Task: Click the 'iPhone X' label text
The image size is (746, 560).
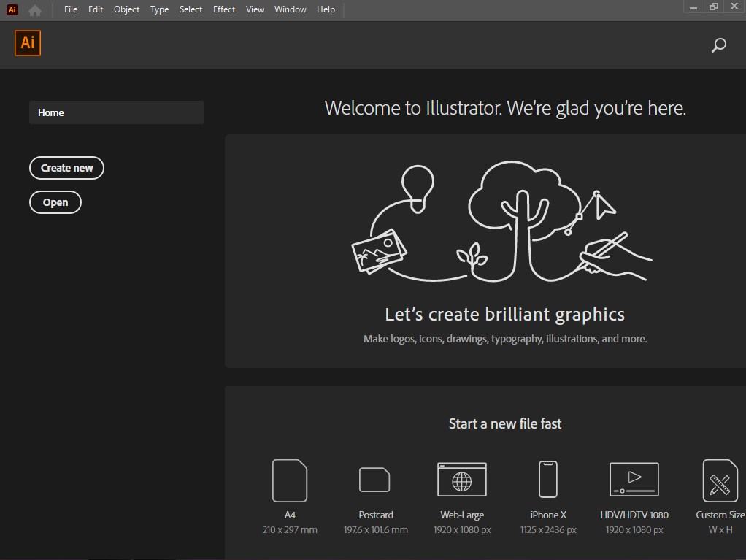Action: click(548, 515)
